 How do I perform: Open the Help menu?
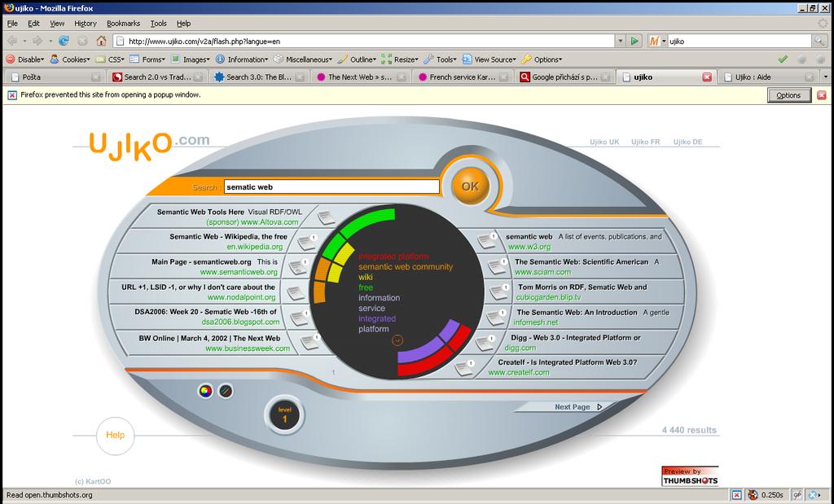[183, 24]
